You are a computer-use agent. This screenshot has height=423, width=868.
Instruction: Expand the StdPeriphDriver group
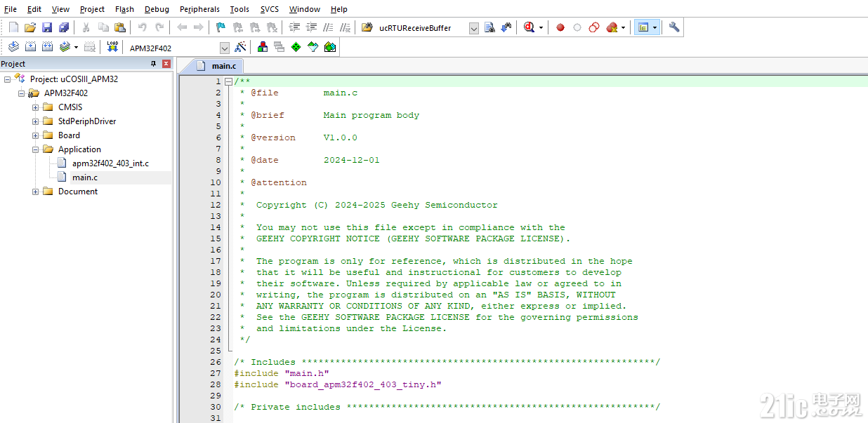(36, 121)
